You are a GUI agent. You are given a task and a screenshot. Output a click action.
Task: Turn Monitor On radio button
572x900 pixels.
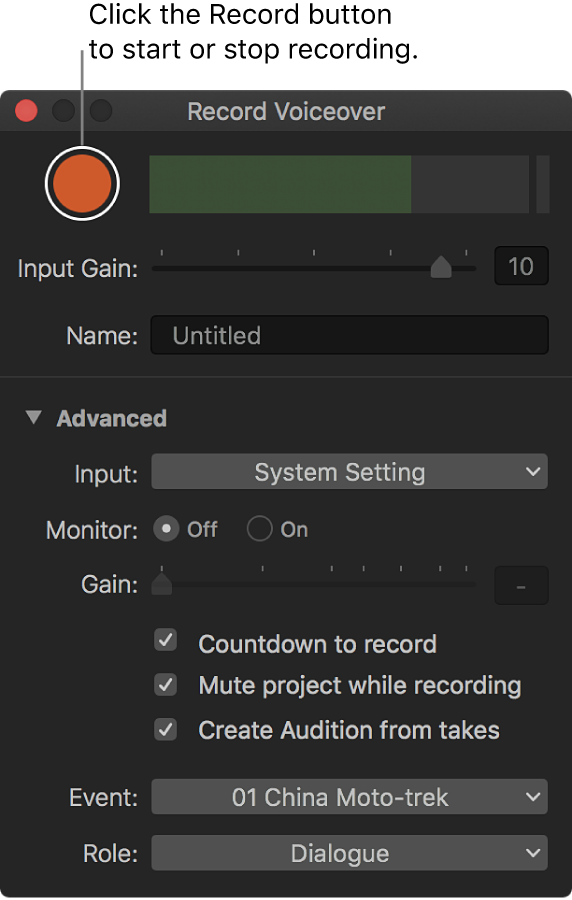point(259,529)
